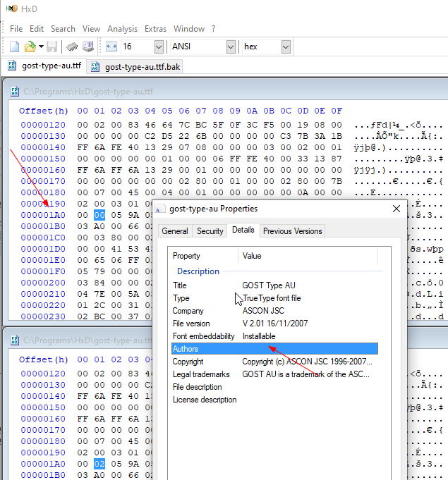Click font icon in Properties dialog title
This screenshot has width=448, height=480.
159,209
